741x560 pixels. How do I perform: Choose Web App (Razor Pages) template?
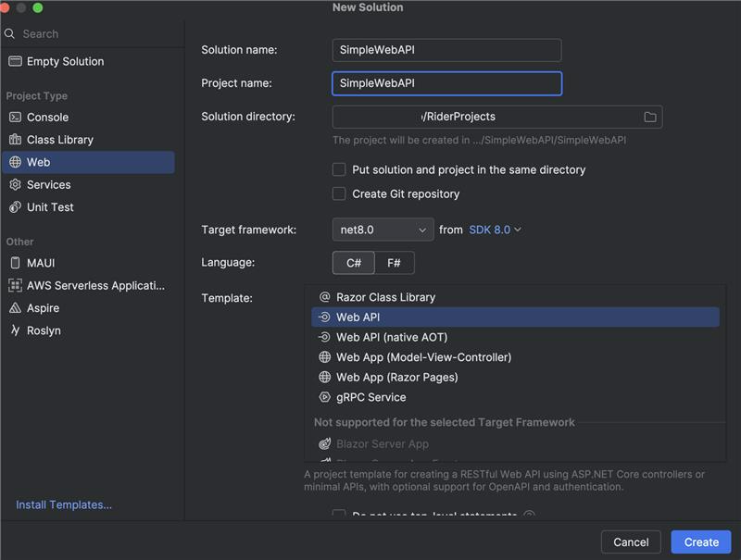tap(396, 378)
